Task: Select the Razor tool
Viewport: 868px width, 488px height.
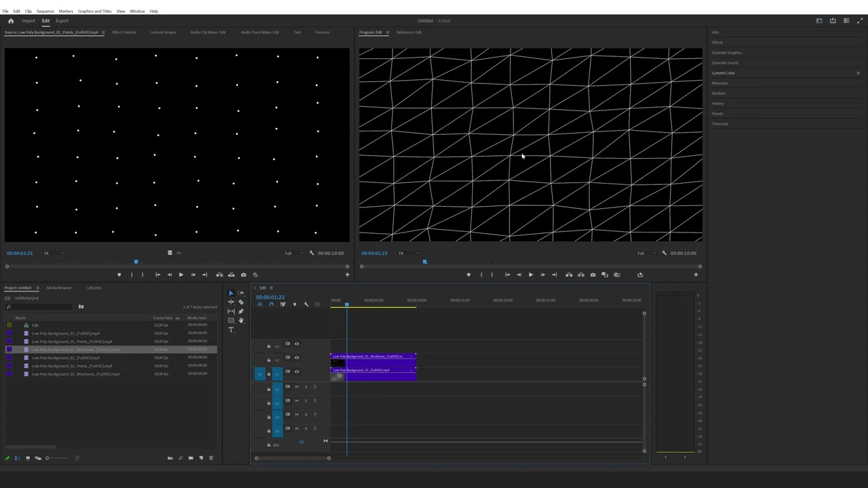Action: coord(241,302)
